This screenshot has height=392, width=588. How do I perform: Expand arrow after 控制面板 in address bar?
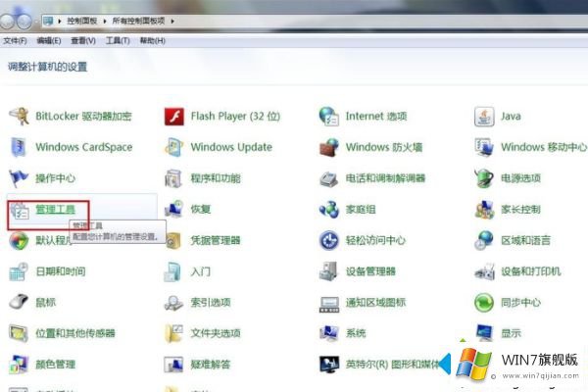click(105, 21)
